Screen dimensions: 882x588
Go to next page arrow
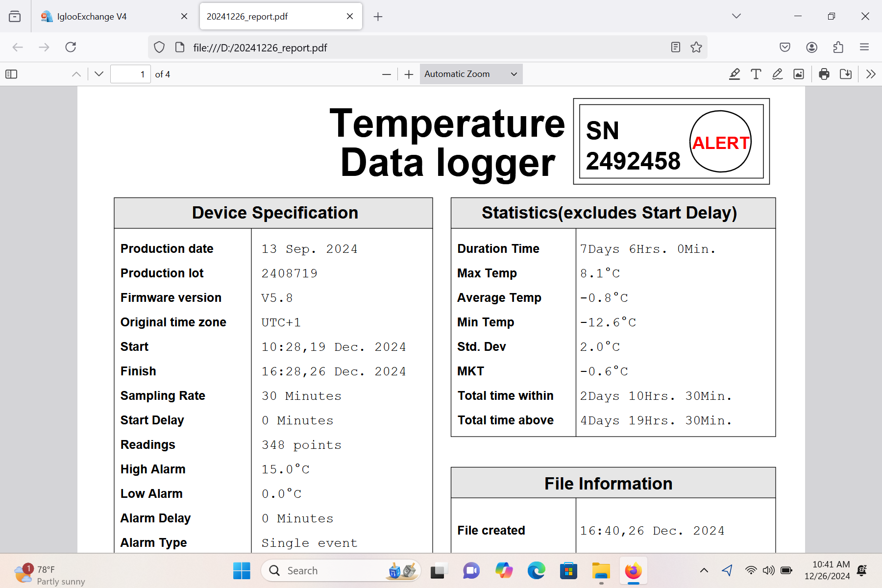[99, 74]
